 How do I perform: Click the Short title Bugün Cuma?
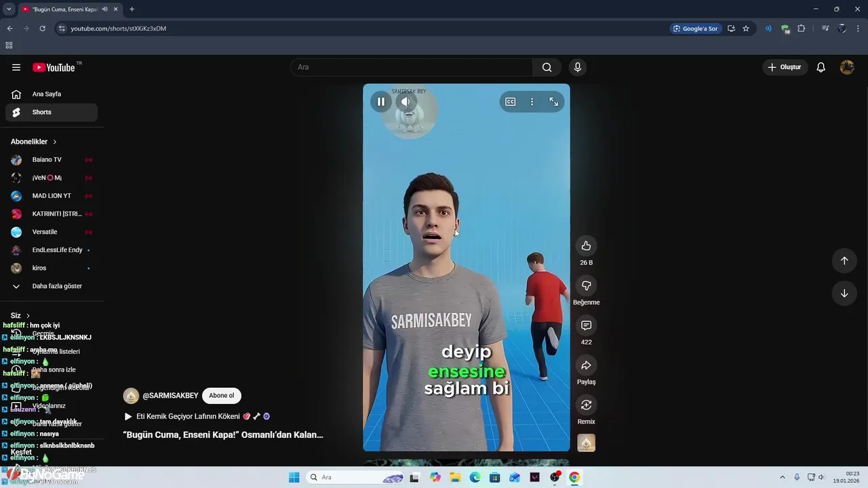coord(223,435)
